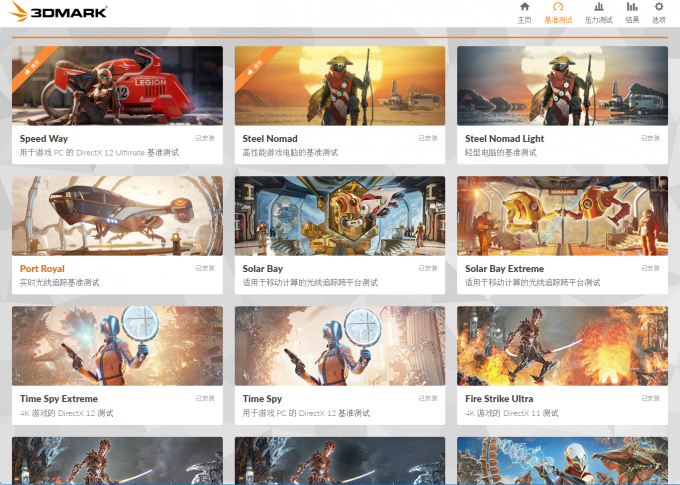Click the 已安装 label on Port Royal

[205, 268]
